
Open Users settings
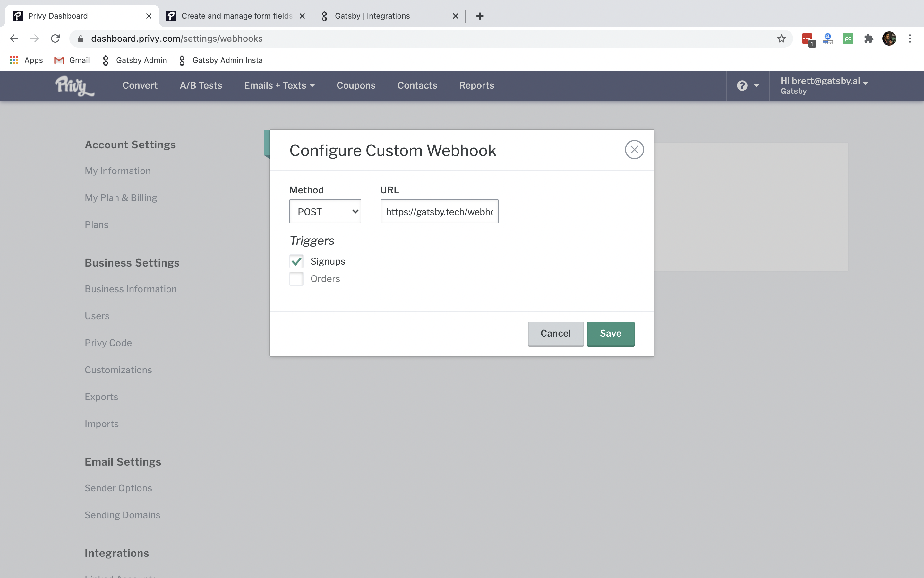point(97,316)
